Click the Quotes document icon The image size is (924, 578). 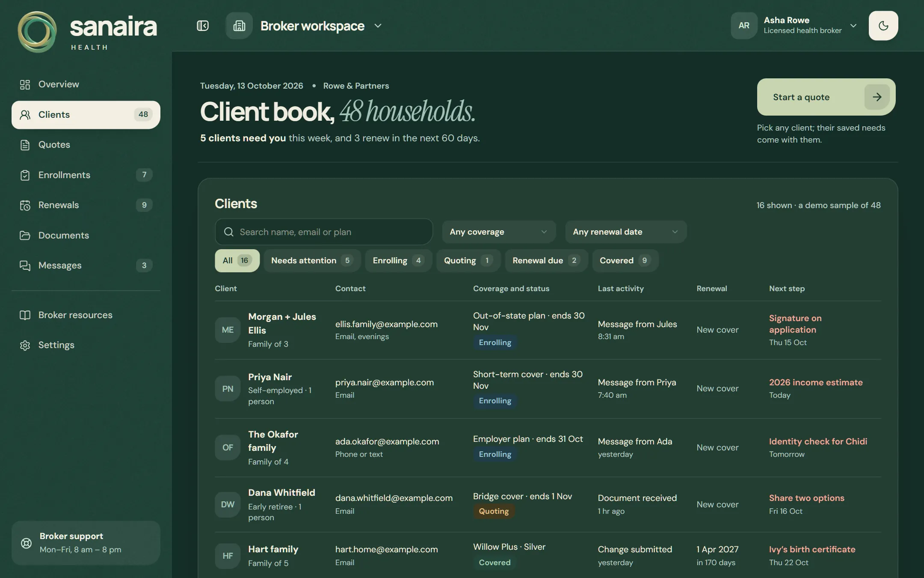[25, 145]
